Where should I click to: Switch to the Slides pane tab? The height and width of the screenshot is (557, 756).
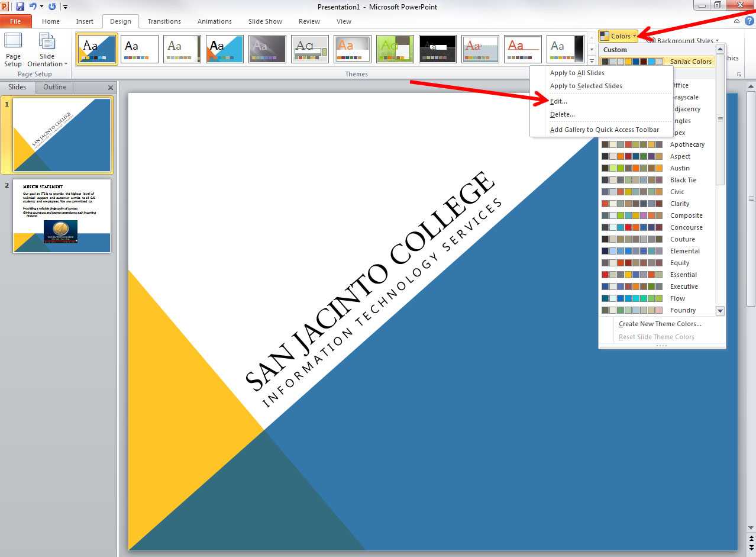tap(17, 87)
